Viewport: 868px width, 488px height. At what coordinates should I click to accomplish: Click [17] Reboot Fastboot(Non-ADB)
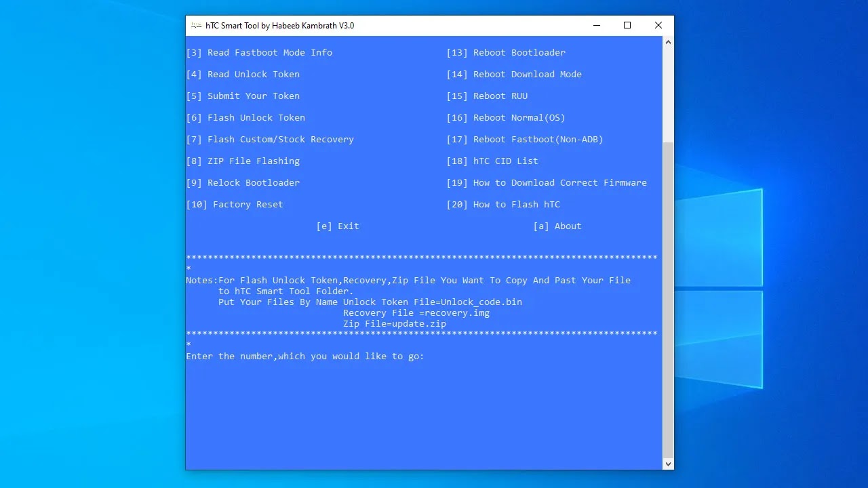point(525,140)
